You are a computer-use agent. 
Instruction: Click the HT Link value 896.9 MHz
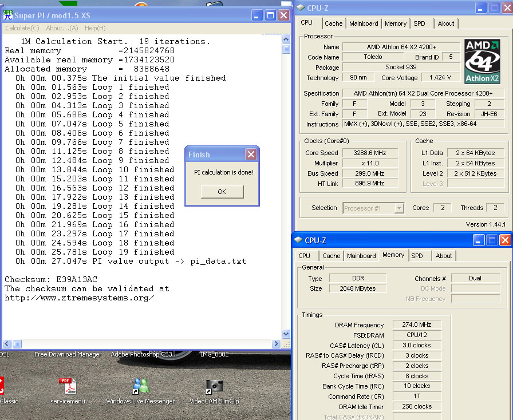pos(370,184)
